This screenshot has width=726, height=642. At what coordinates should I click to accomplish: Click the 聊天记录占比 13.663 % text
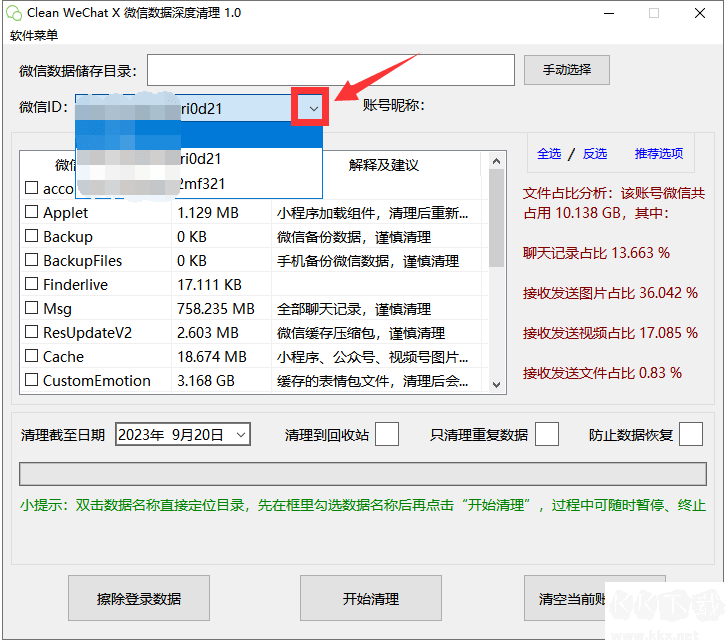pyautogui.click(x=596, y=253)
